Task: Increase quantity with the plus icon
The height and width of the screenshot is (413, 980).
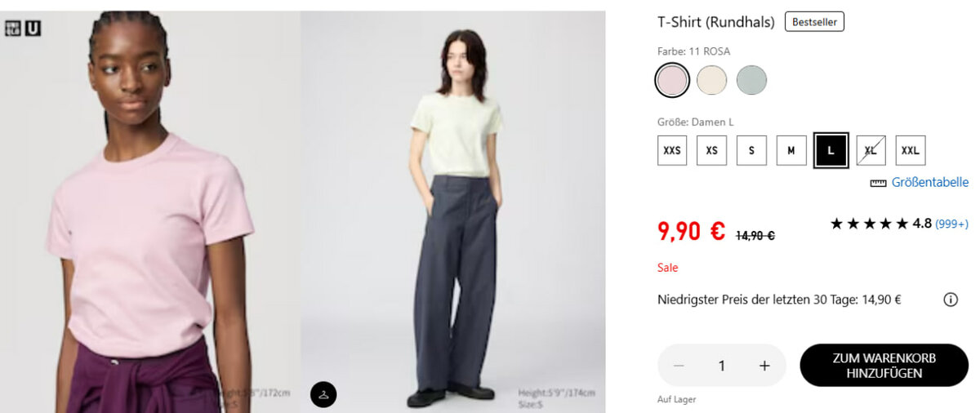Action: 764,366
